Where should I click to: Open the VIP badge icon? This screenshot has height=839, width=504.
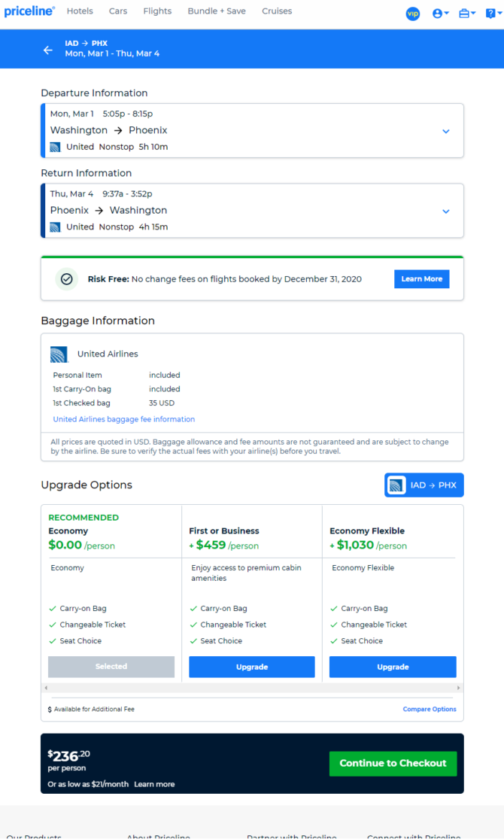coord(412,14)
